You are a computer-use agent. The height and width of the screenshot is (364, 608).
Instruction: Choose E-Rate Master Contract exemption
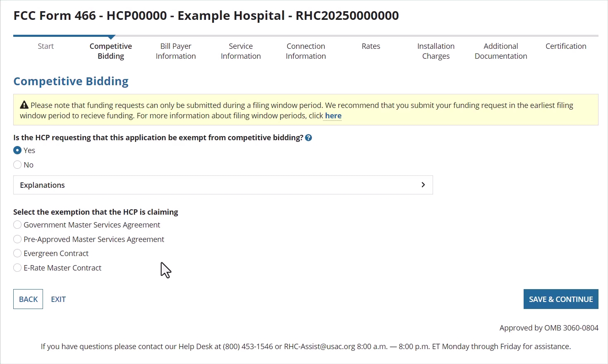click(x=17, y=268)
